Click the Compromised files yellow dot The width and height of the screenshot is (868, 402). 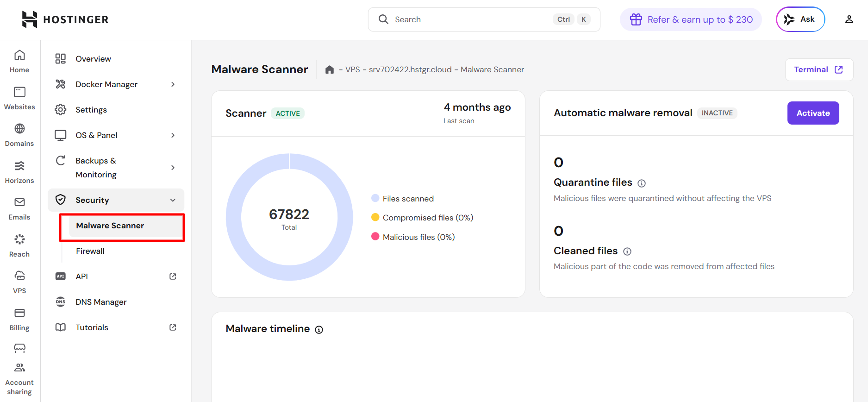click(375, 217)
